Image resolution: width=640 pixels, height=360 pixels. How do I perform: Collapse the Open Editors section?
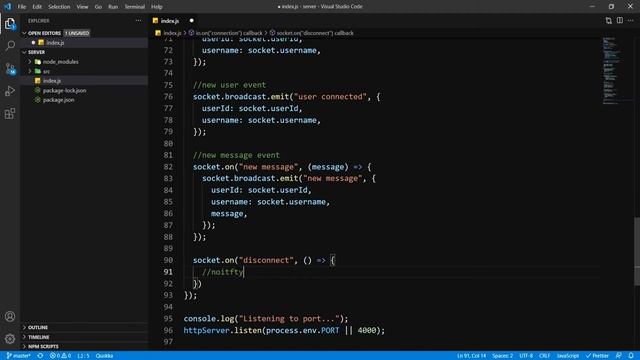tap(24, 33)
